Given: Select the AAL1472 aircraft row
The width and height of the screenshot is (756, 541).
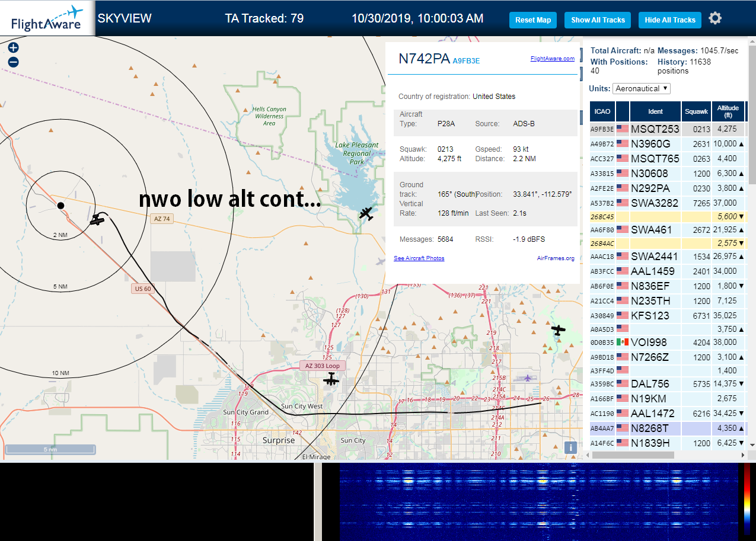Looking at the screenshot, I should [x=668, y=414].
